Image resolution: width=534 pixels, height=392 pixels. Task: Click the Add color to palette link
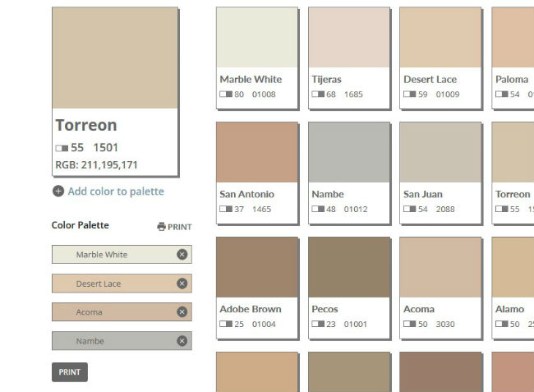tap(116, 191)
